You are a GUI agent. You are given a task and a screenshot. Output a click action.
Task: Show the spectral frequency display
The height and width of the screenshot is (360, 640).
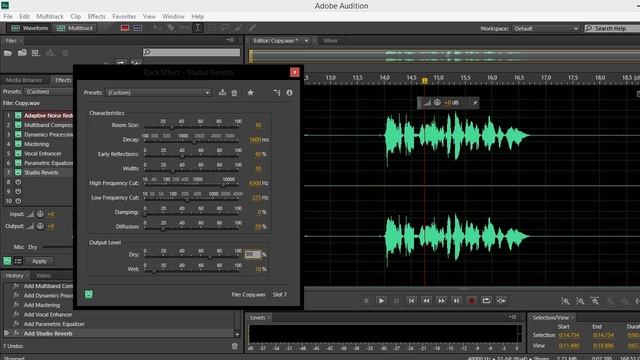click(125, 28)
